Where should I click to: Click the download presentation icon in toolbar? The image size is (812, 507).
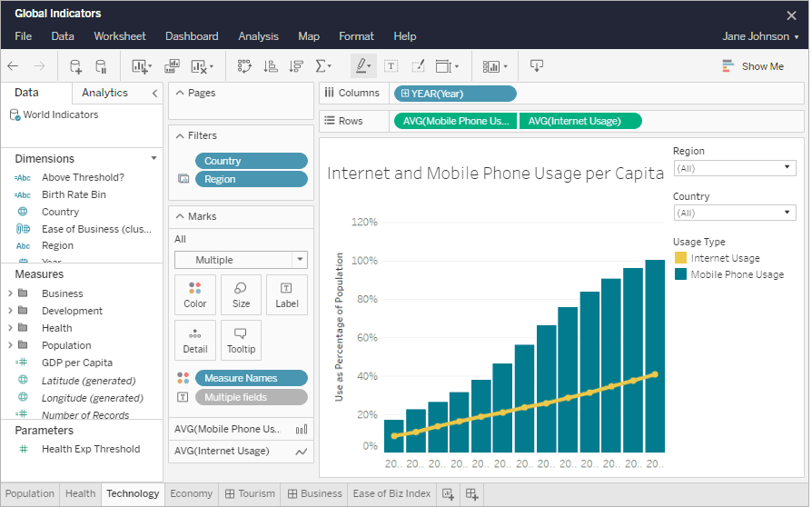pyautogui.click(x=537, y=65)
